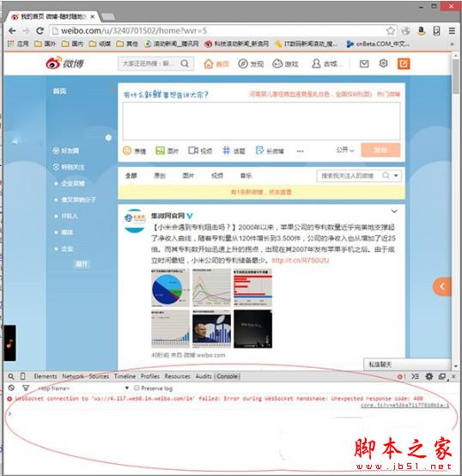This screenshot has height=476, width=462.
Task: Switch to the Profiles tab
Action: (150, 376)
